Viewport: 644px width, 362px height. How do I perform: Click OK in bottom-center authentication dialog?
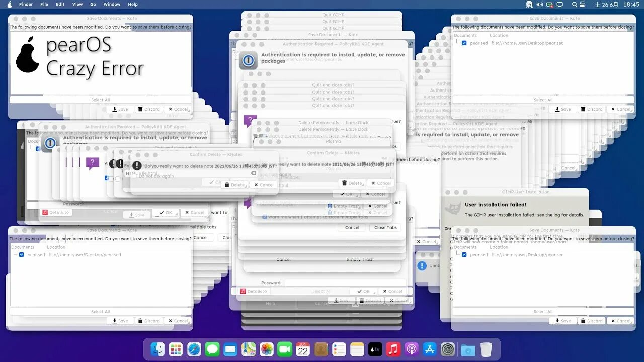tap(363, 291)
